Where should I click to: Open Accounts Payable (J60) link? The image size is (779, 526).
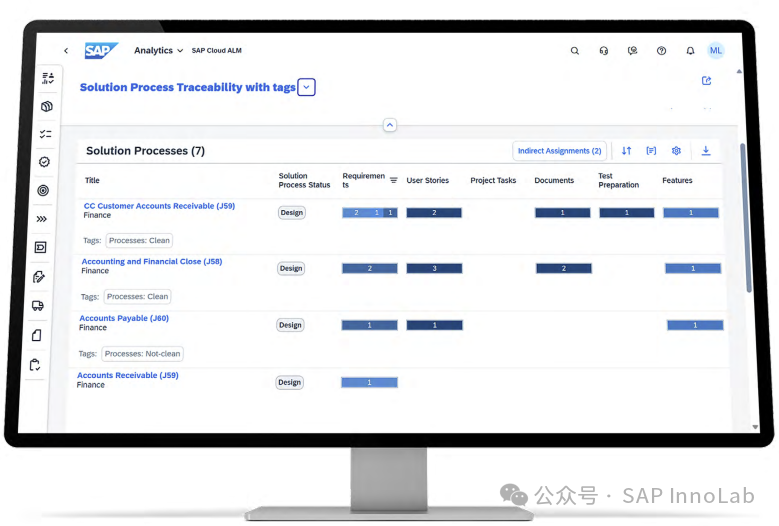click(x=124, y=318)
